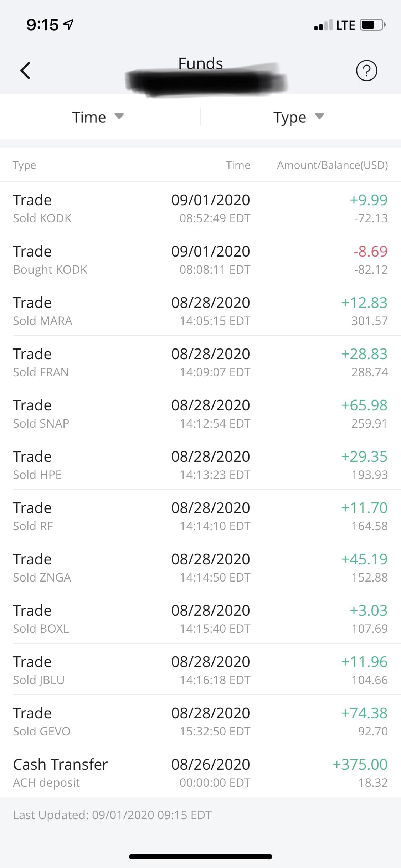401x868 pixels.
Task: Select the Sold BOXL trade row
Action: [200, 619]
